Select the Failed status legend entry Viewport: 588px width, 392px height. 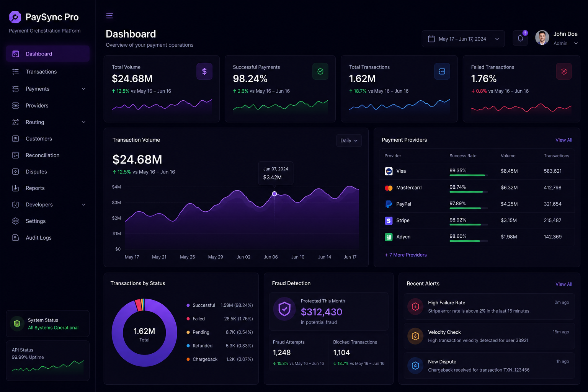pos(219,318)
